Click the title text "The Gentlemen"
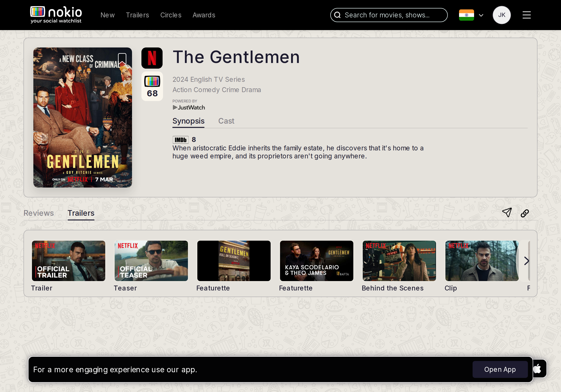This screenshot has height=392, width=561. click(x=236, y=57)
